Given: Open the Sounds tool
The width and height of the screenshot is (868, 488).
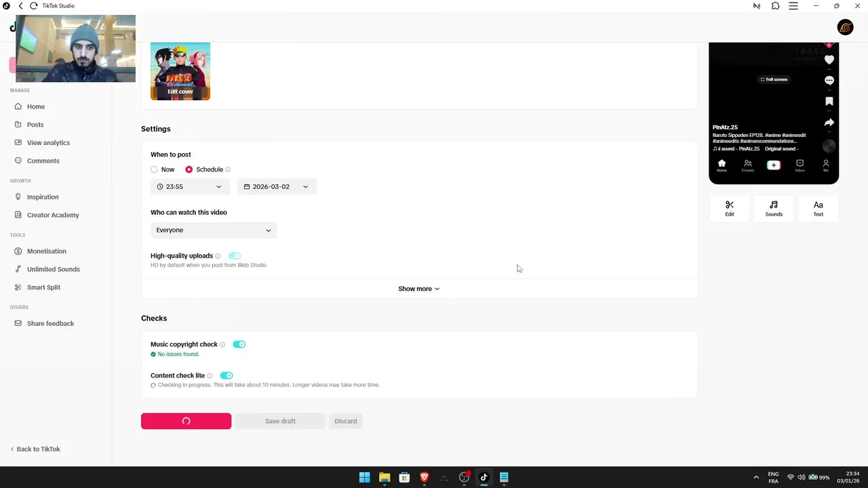Looking at the screenshot, I should point(774,208).
